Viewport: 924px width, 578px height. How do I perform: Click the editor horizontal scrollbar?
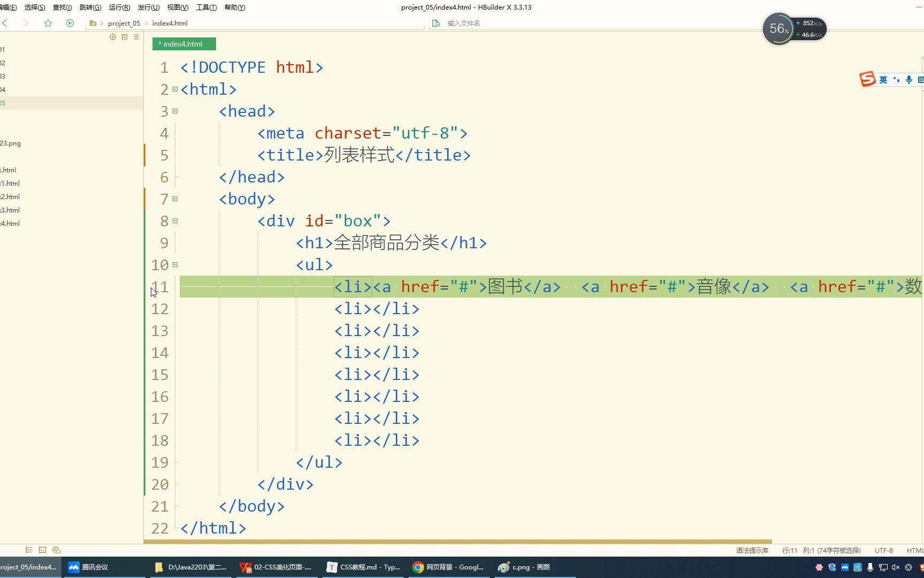click(458, 542)
